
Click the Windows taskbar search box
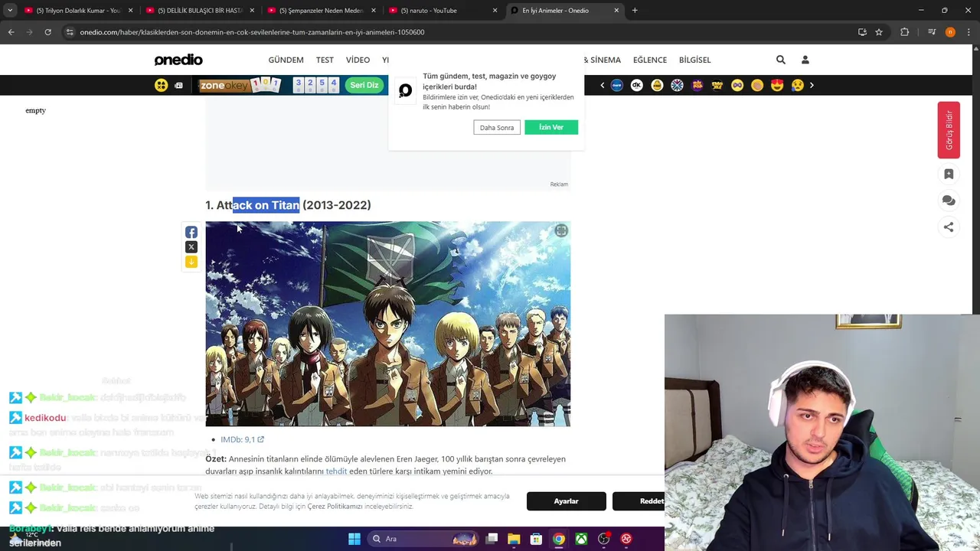[421, 539]
